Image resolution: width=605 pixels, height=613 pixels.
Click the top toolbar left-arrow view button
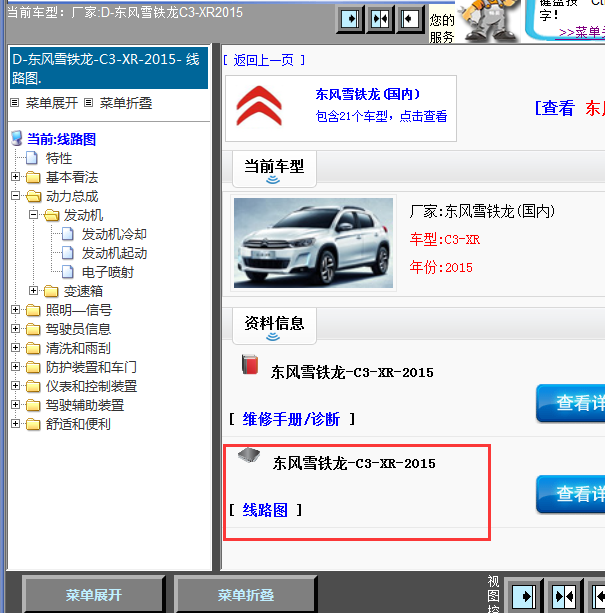pos(410,19)
